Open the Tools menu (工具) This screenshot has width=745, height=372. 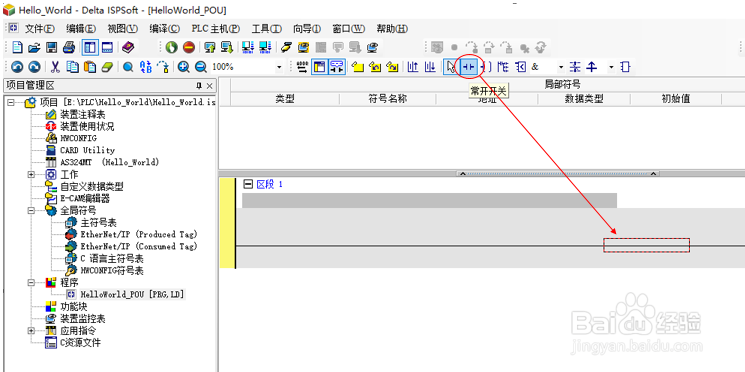(x=266, y=29)
